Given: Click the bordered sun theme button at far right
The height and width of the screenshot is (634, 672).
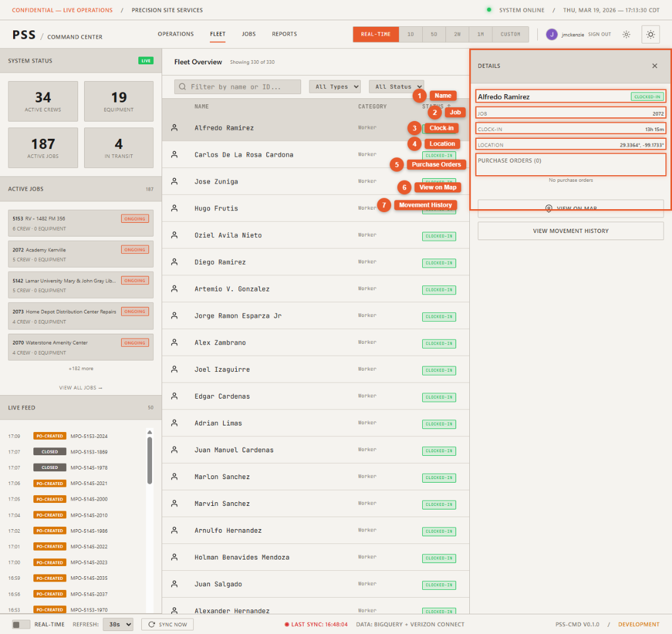Looking at the screenshot, I should (x=650, y=35).
